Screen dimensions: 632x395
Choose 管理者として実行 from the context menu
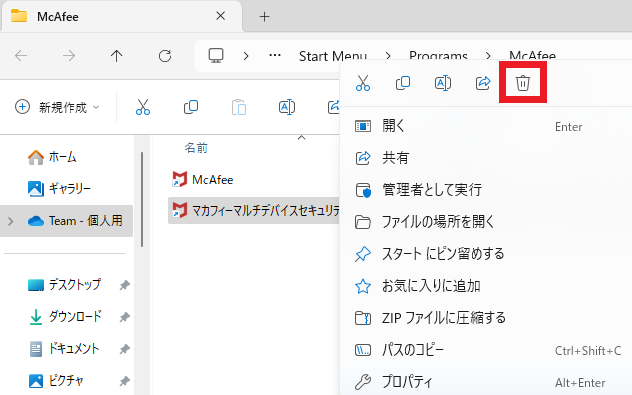[485, 190]
